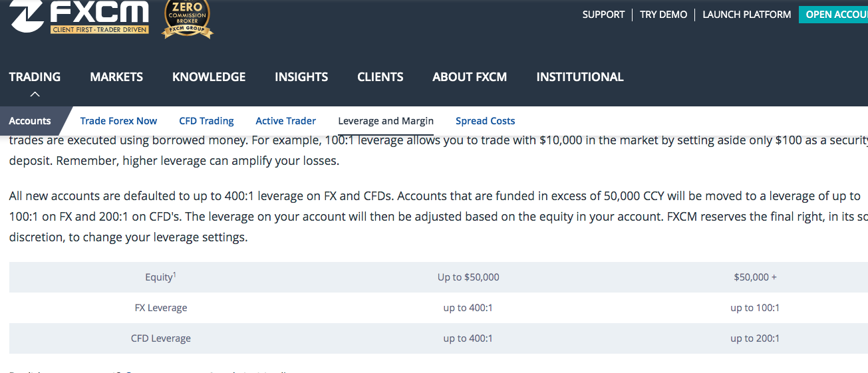This screenshot has width=868, height=373.
Task: Open the KNOWLEDGE main menu
Action: click(x=209, y=77)
